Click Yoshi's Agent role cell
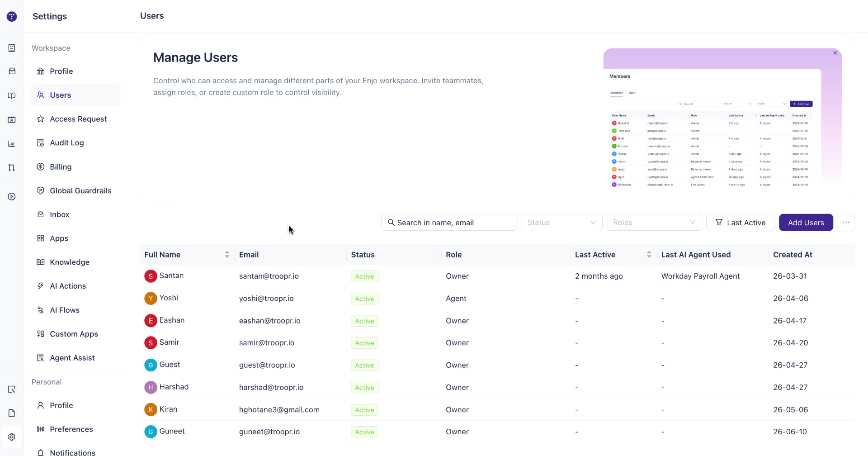This screenshot has height=456, width=868. 456,299
